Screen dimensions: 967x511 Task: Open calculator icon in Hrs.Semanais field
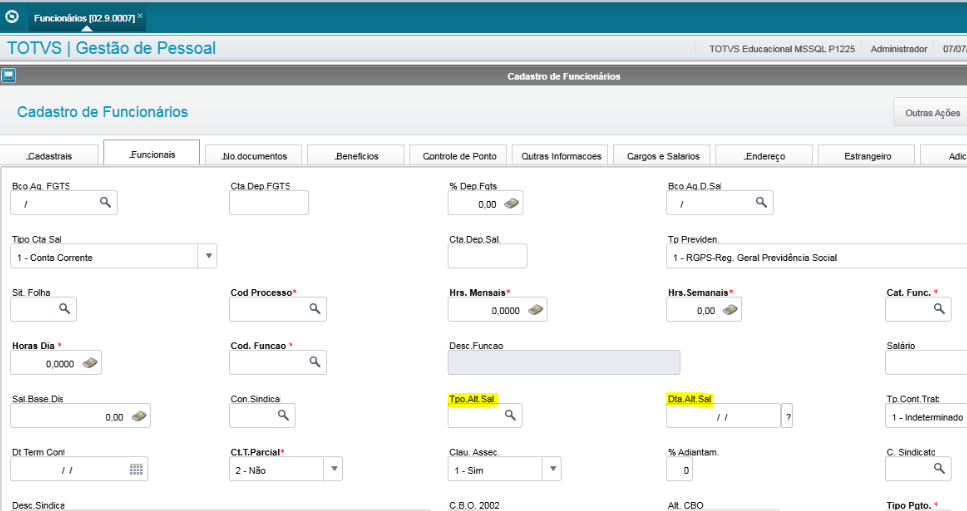point(730,309)
